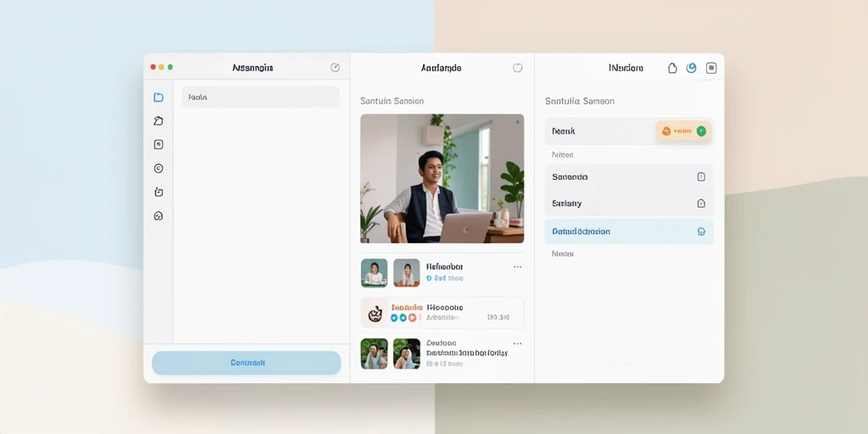Viewport: 868px width, 434px height.
Task: Open the rounded-square icon in the sidebar
Action: pos(159,144)
